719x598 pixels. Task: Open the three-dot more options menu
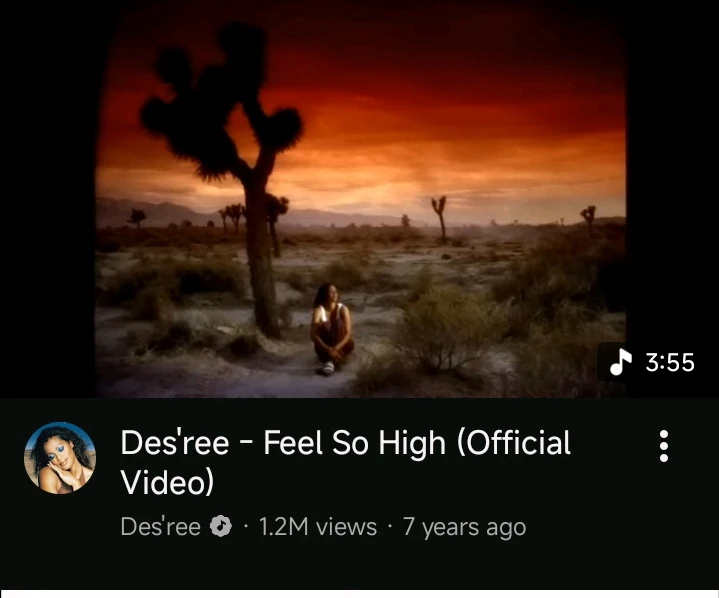[664, 446]
